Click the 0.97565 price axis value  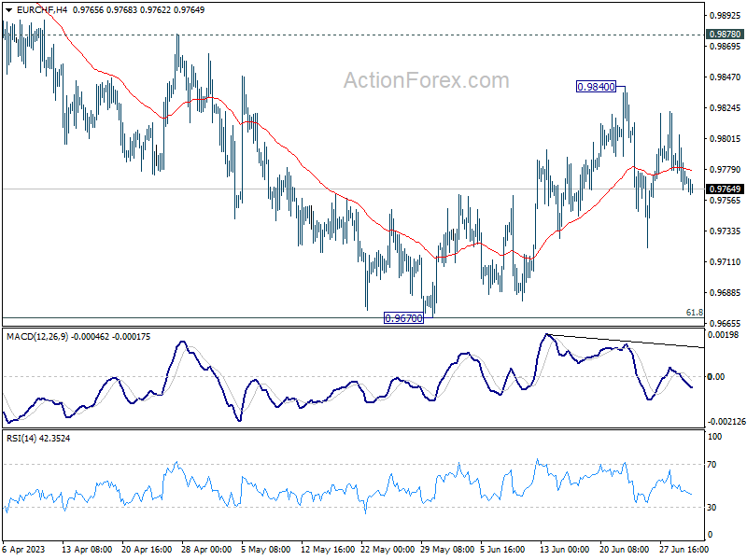pyautogui.click(x=726, y=201)
